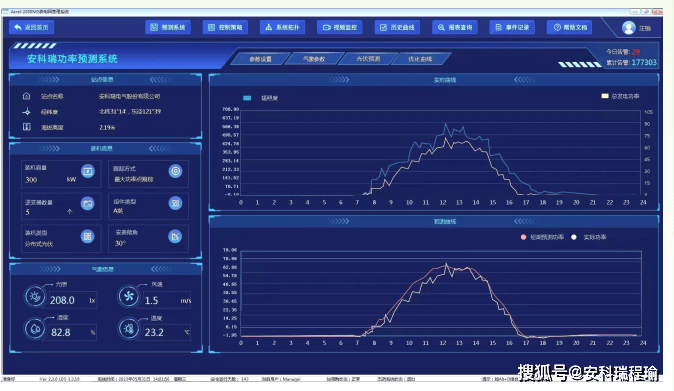
Task: Open the 参数设置 tab
Action: (x=260, y=59)
